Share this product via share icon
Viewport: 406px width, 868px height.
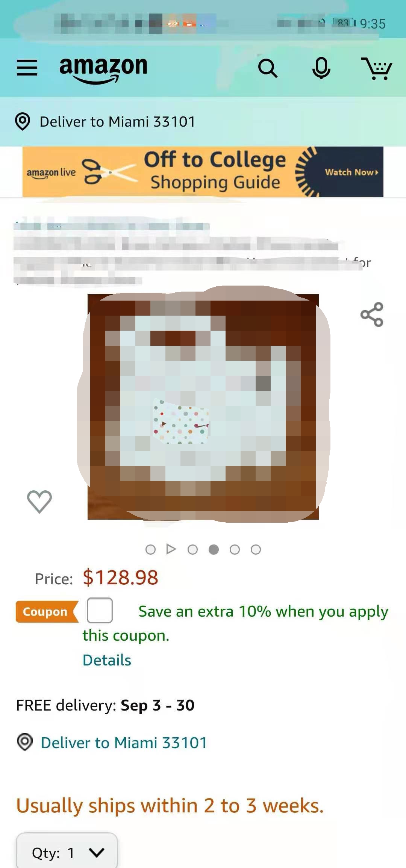point(372,315)
